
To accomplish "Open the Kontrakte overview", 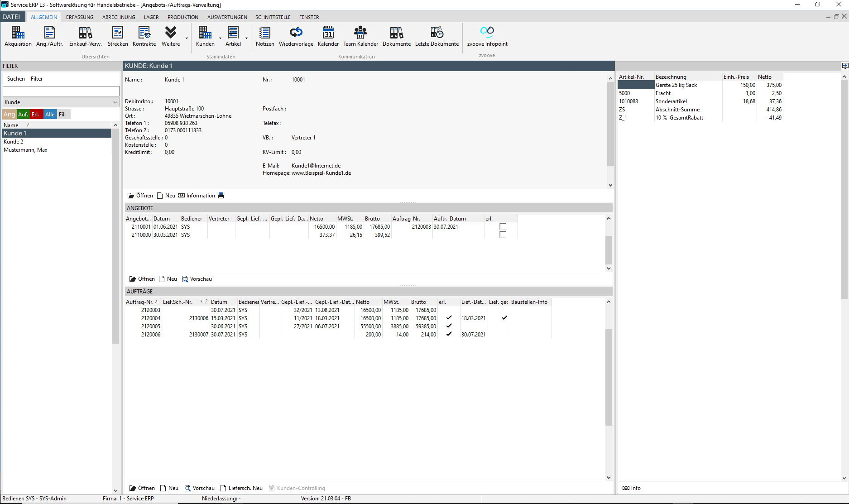I will 144,36.
